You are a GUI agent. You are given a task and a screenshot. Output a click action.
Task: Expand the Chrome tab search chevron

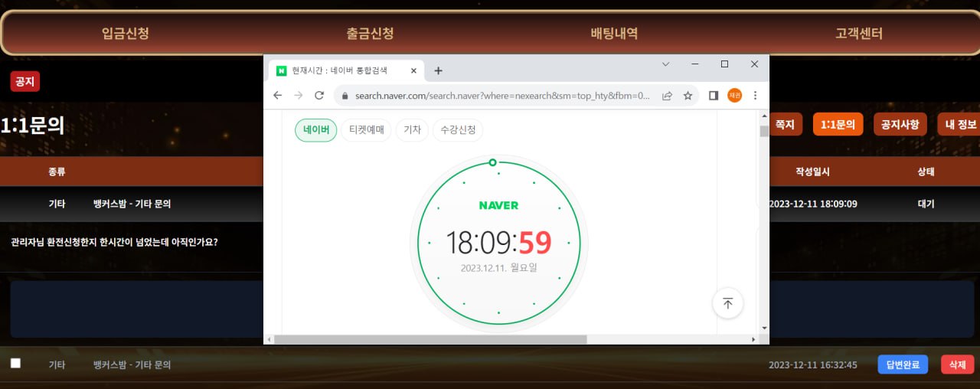coord(665,64)
